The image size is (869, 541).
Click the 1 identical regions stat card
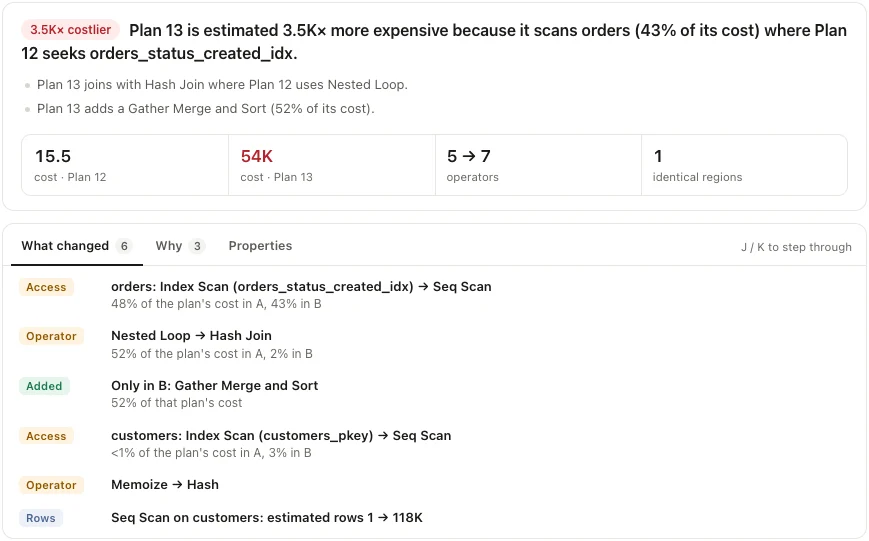point(744,165)
